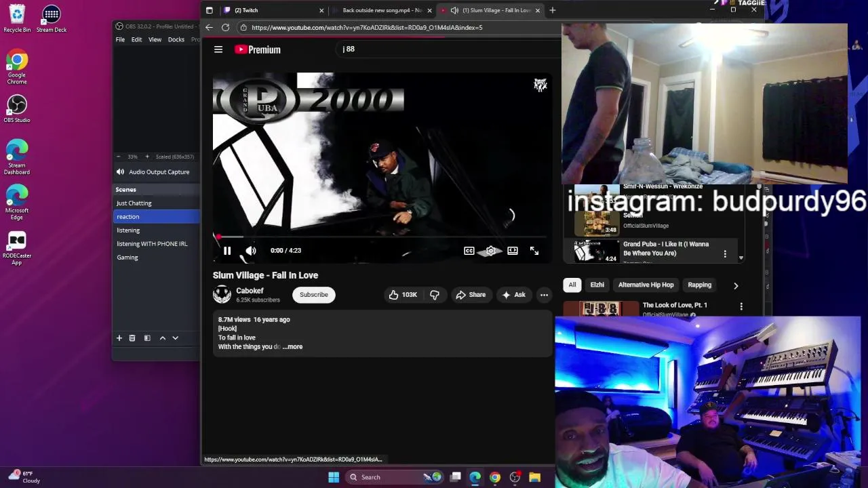Select the All filter chip
The image size is (868, 488).
tap(572, 285)
